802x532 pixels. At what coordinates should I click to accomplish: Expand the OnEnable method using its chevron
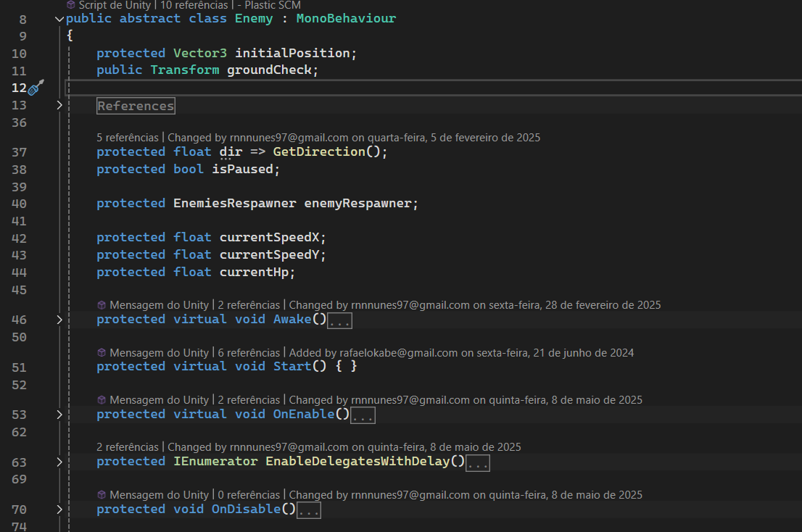coord(59,415)
